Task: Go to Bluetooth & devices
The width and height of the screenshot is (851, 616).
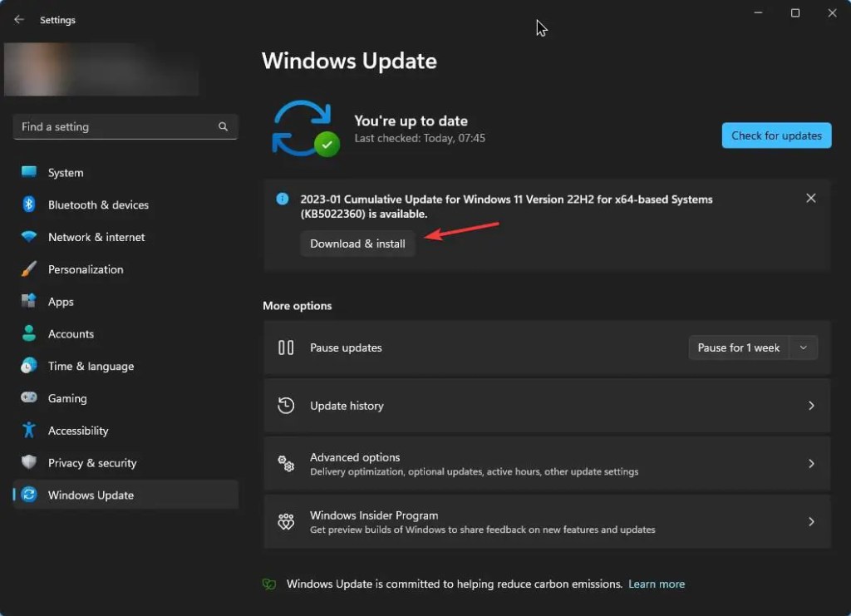Action: coord(125,205)
